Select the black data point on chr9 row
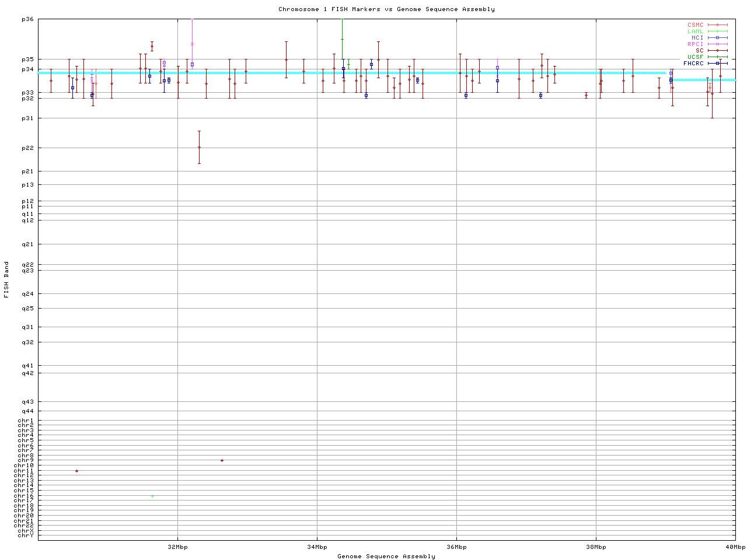747x560 pixels. [x=222, y=460]
